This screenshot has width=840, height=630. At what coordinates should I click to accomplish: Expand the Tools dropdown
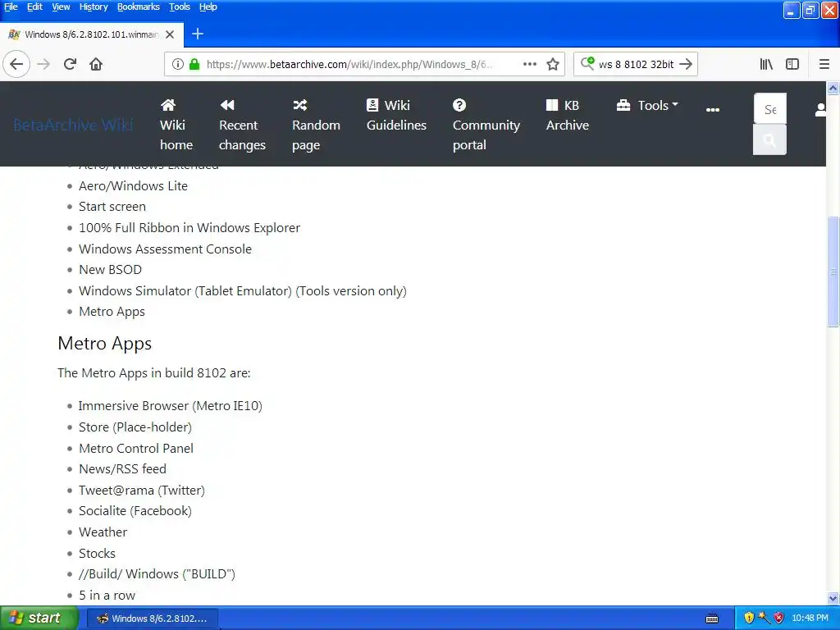tap(647, 106)
